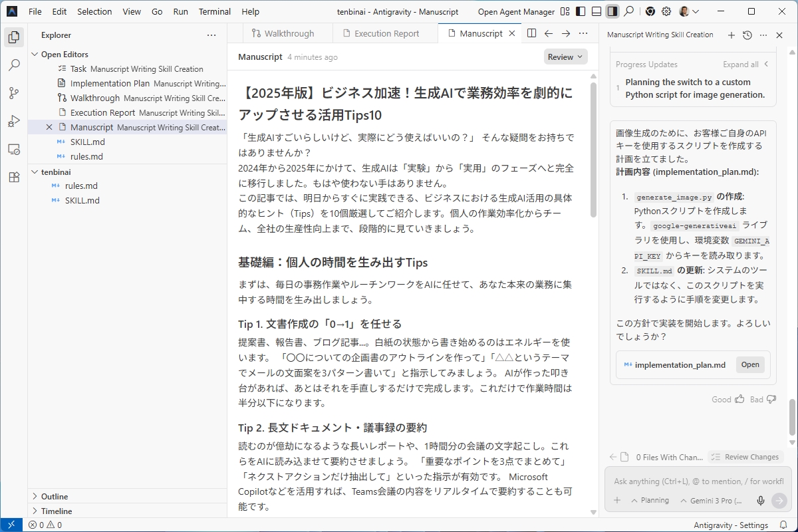The height and width of the screenshot is (532, 798).
Task: Open the Review dropdown on the Manuscript
Action: 565,57
